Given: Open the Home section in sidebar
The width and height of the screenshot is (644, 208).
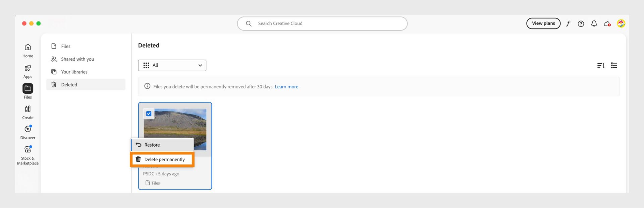Looking at the screenshot, I should [28, 50].
